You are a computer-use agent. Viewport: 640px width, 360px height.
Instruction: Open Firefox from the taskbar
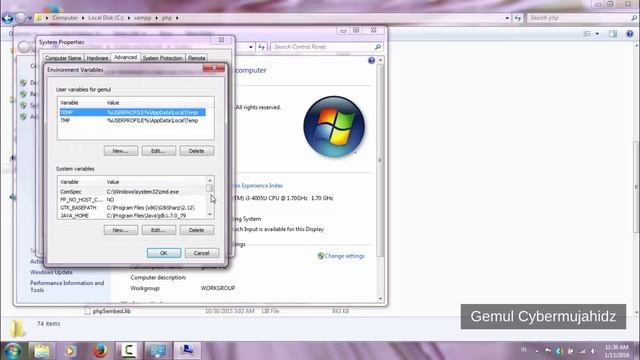tap(100, 351)
